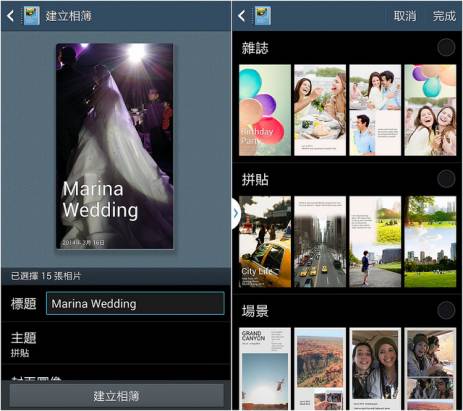Select the 拼貼 theme radio button
Image resolution: width=463 pixels, height=411 pixels.
446,179
